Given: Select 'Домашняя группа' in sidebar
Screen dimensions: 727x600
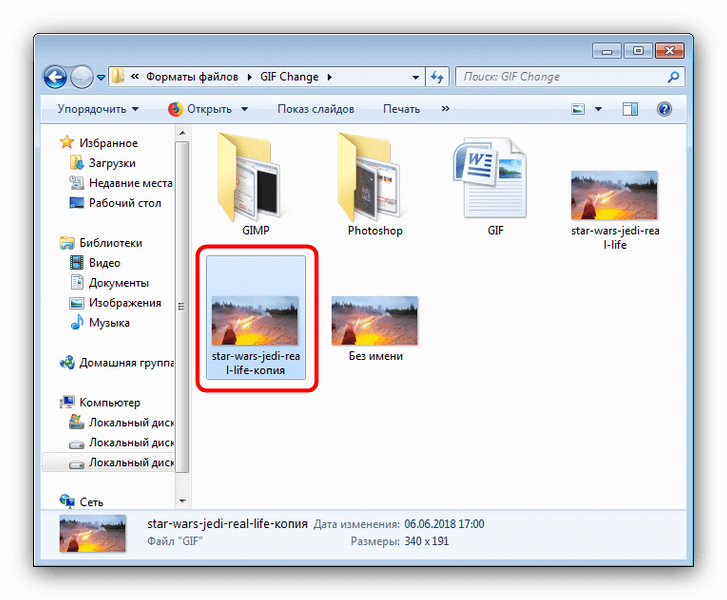Looking at the screenshot, I should [x=127, y=363].
